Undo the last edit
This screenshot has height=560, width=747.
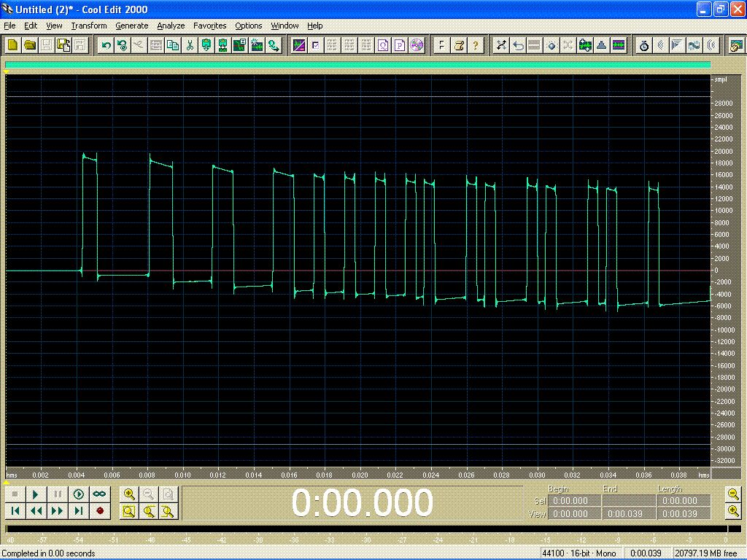tap(107, 45)
